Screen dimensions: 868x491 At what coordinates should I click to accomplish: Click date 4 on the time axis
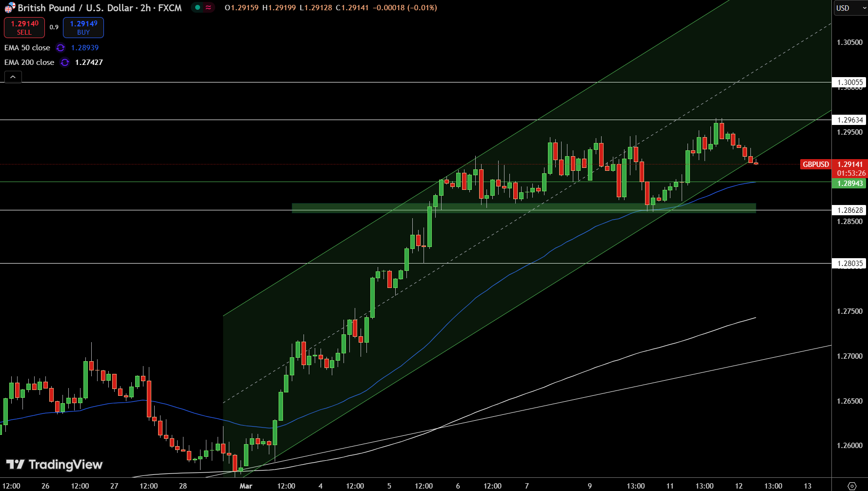(x=321, y=486)
